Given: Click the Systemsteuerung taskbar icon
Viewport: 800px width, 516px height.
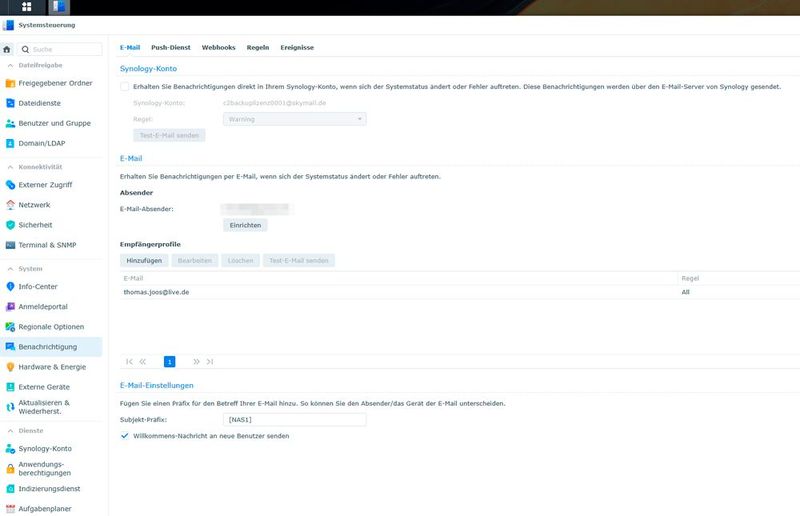Looking at the screenshot, I should (x=59, y=7).
